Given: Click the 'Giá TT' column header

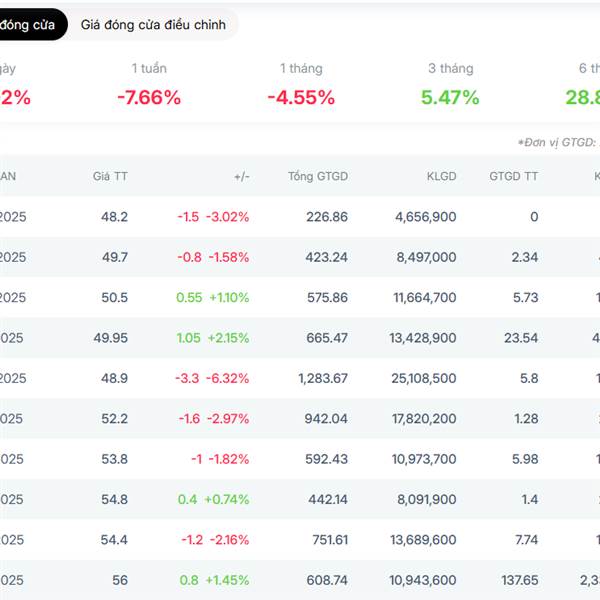Looking at the screenshot, I should [110, 176].
